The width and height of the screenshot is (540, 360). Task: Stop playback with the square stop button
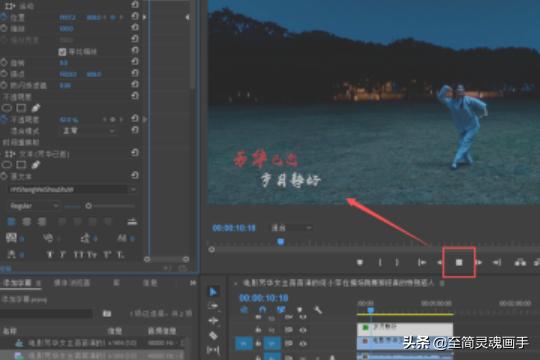tap(459, 263)
